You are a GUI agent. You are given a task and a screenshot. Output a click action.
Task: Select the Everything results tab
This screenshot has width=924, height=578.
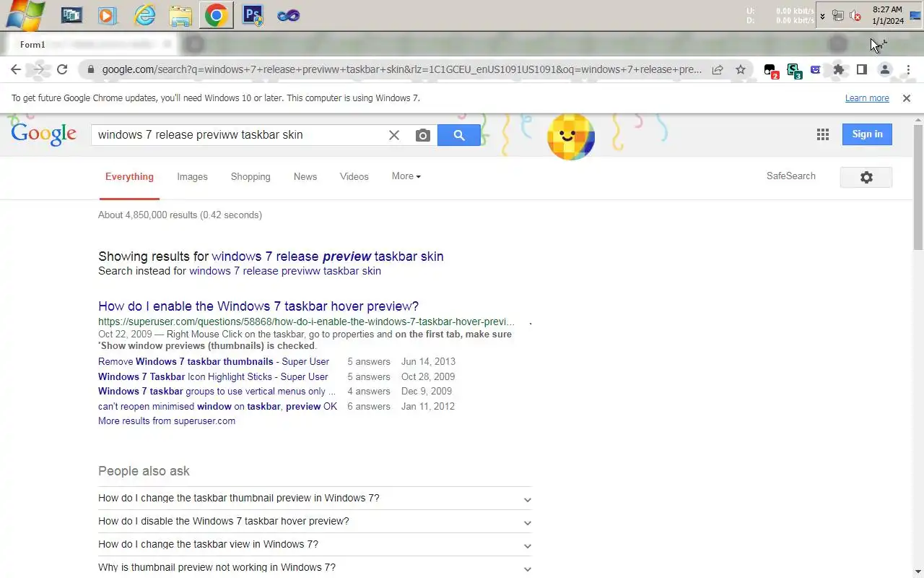pos(129,177)
